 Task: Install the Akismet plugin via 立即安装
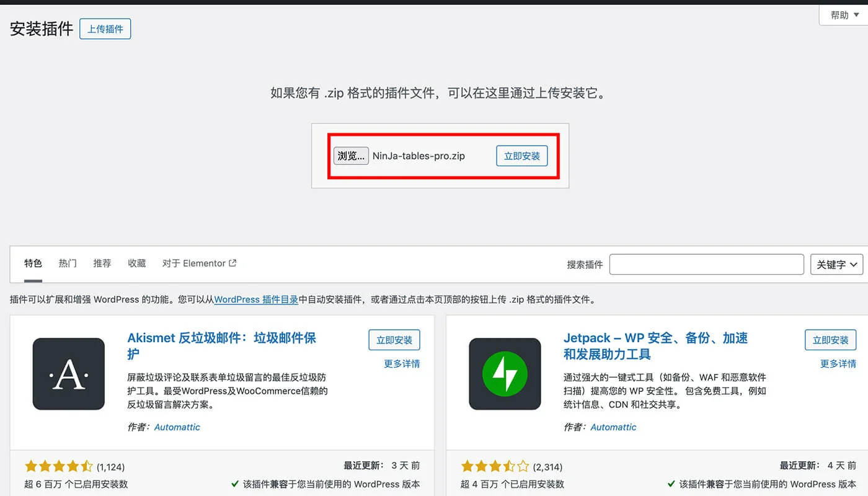(x=394, y=340)
